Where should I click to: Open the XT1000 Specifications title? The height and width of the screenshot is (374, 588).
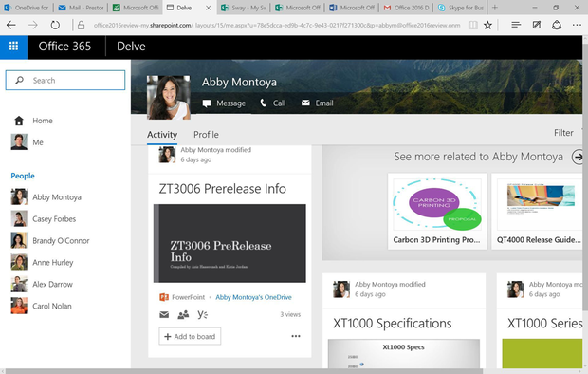(393, 324)
